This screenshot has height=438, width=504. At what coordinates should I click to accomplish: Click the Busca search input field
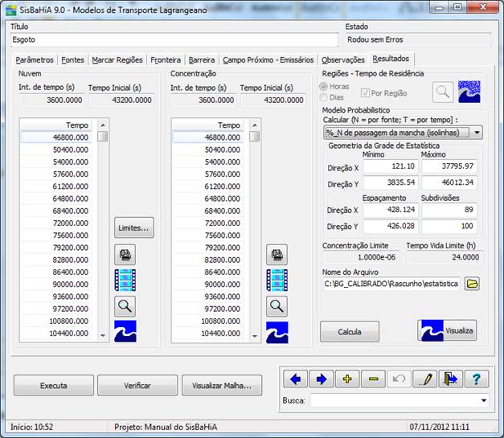(x=394, y=401)
